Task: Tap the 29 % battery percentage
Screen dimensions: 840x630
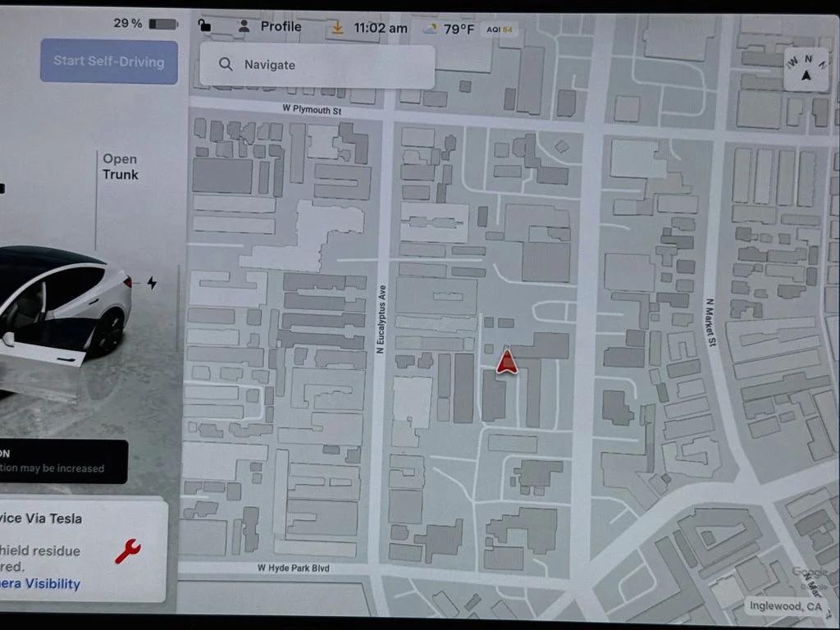Action: pos(127,23)
